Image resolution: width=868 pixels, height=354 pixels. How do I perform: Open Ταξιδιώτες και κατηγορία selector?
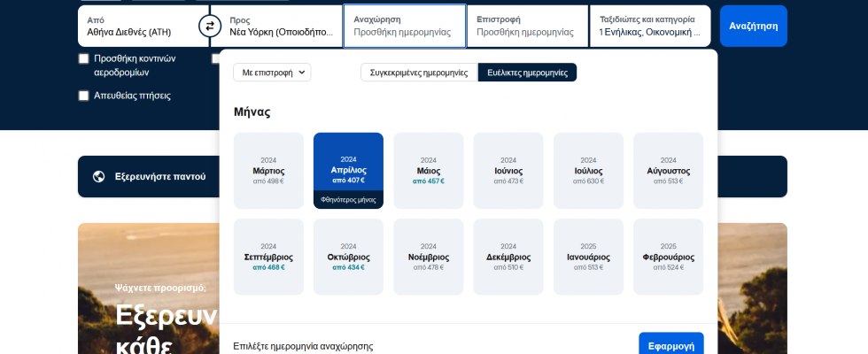650,26
